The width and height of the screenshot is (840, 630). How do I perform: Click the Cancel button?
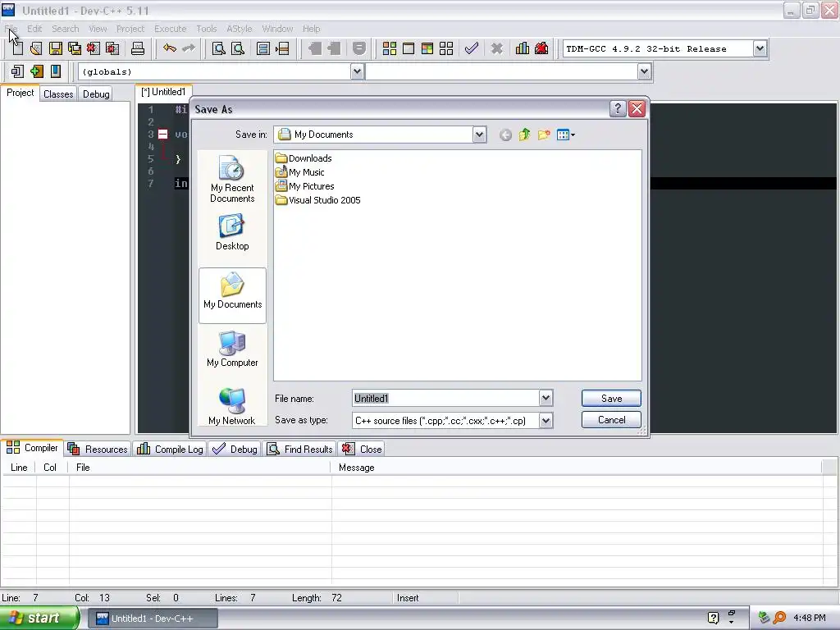coord(611,420)
